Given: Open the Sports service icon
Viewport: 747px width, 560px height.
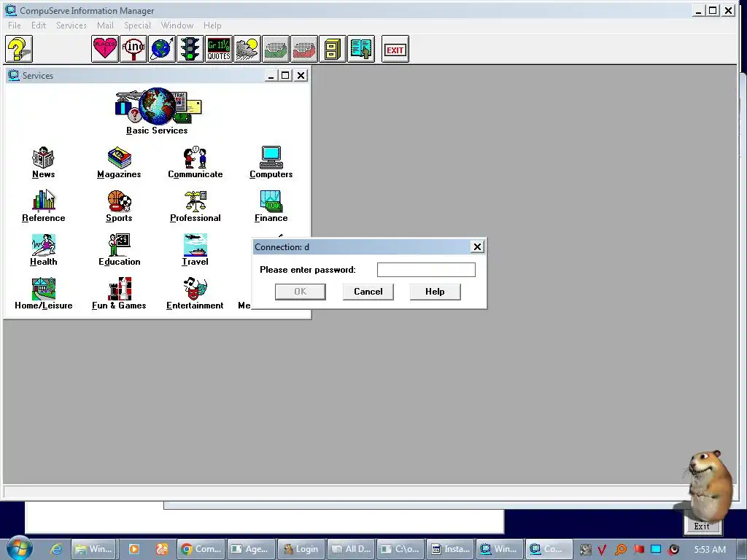Looking at the screenshot, I should click(x=119, y=206).
